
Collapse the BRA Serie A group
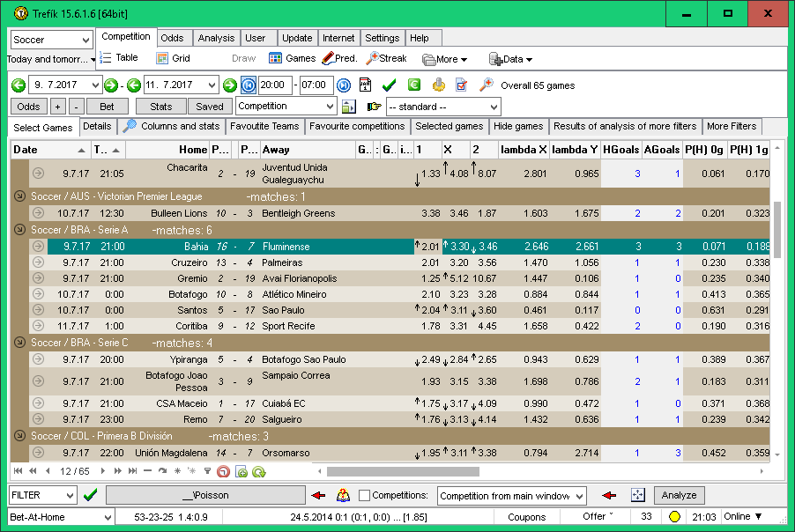tap(19, 230)
